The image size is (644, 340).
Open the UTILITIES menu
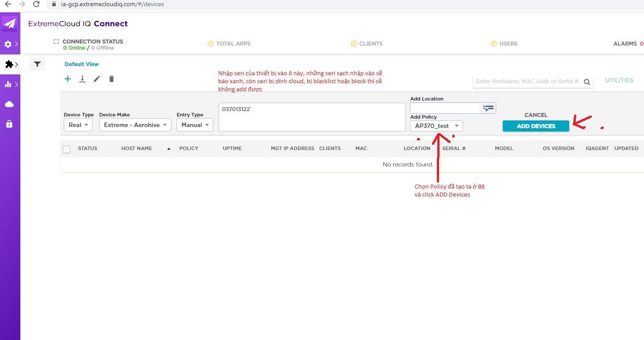pyautogui.click(x=619, y=81)
